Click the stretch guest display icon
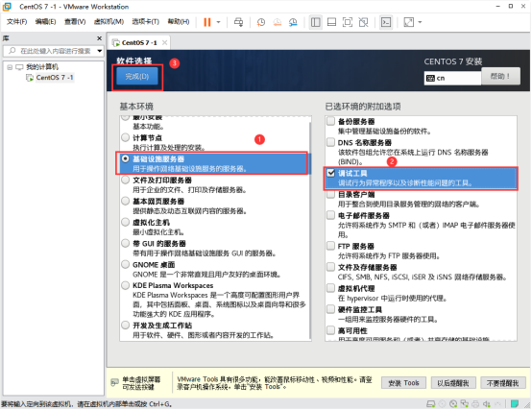 [x=408, y=22]
